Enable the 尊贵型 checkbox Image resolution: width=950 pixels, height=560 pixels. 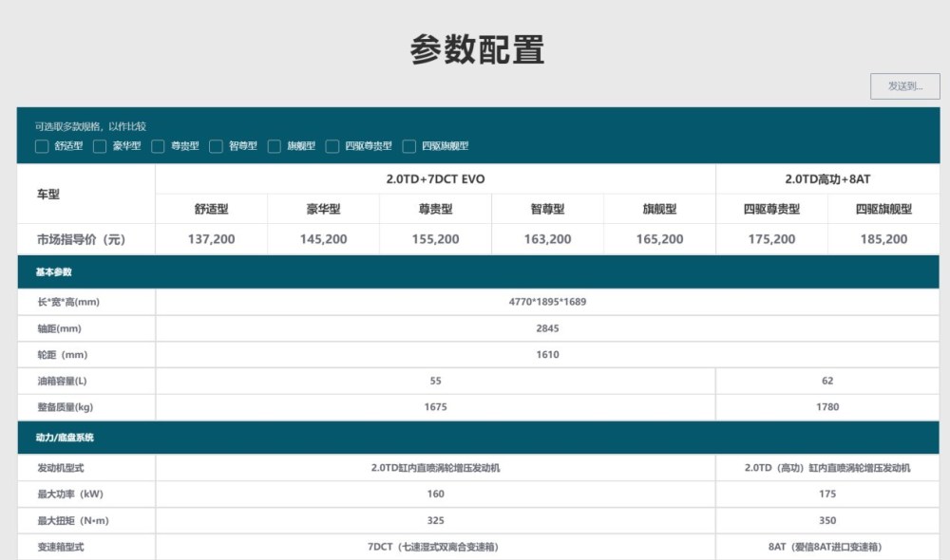tap(158, 146)
